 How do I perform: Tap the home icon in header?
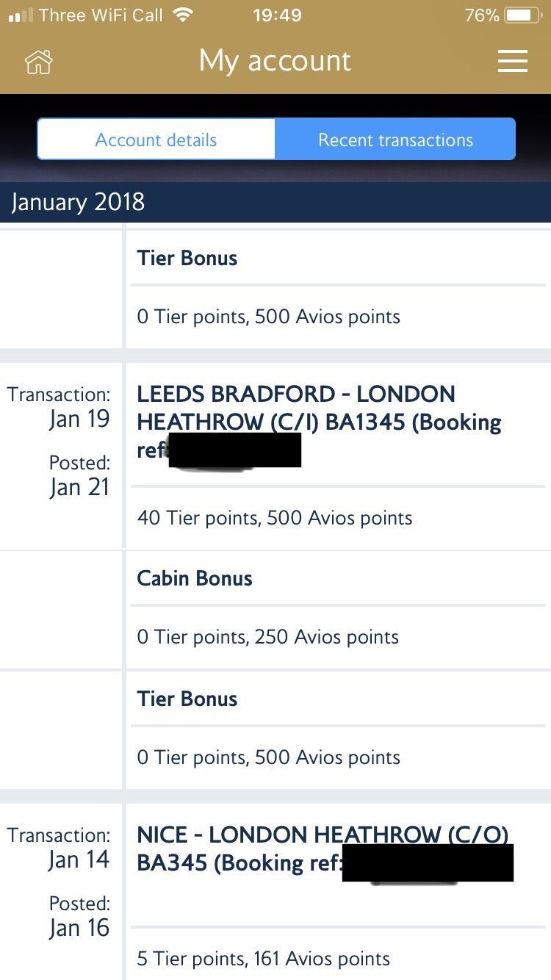[x=39, y=62]
